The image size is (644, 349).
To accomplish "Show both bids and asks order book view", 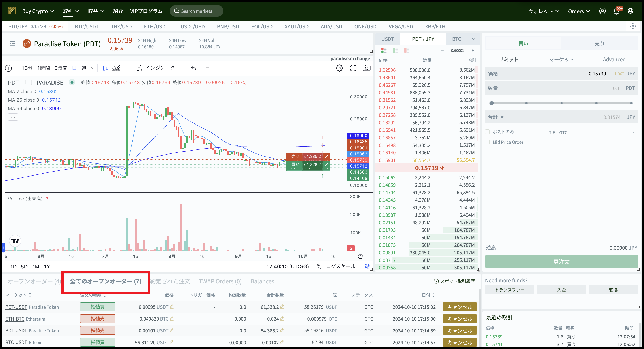I will pos(384,50).
